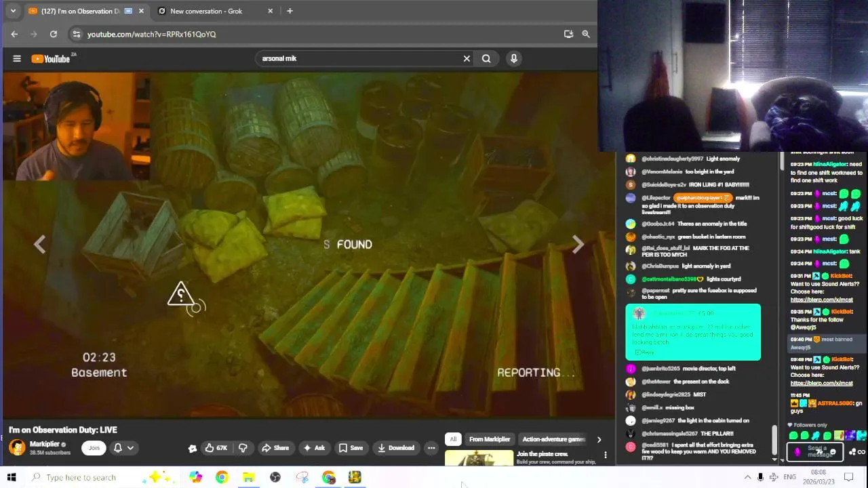Switch to previous camera with left arrow

(40, 245)
